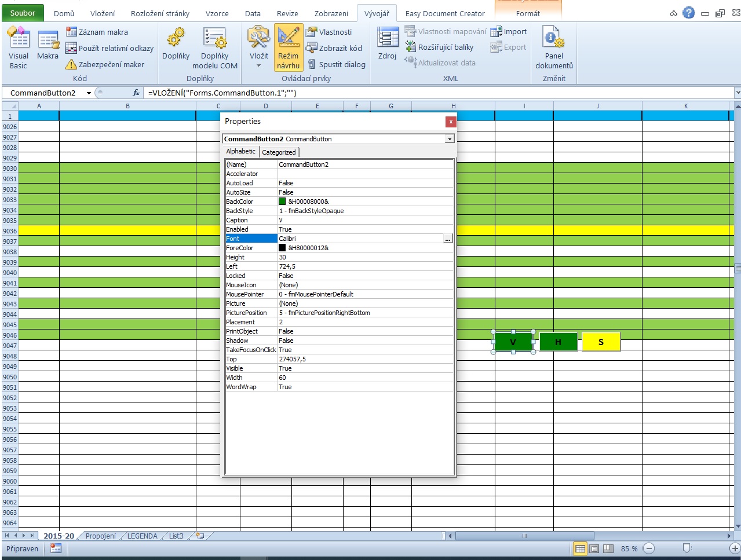Image resolution: width=741 pixels, height=560 pixels.
Task: Expand the Name Box dropdown arrow
Action: 89,93
